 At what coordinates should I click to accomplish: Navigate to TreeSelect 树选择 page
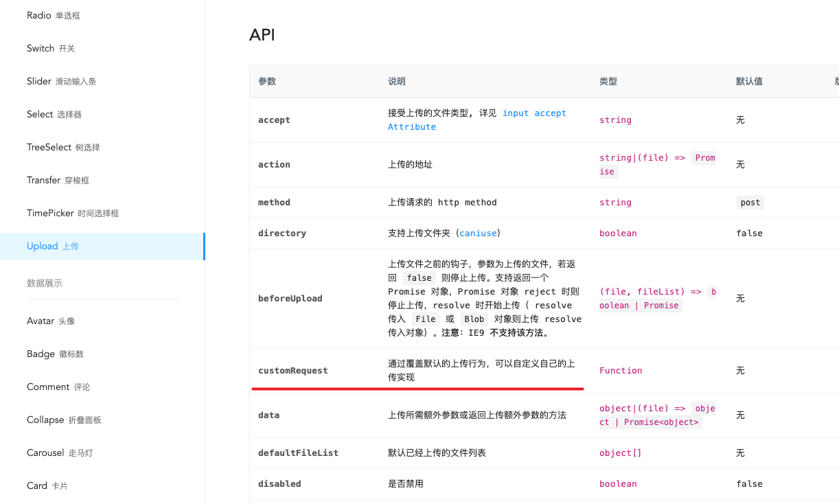click(102, 147)
